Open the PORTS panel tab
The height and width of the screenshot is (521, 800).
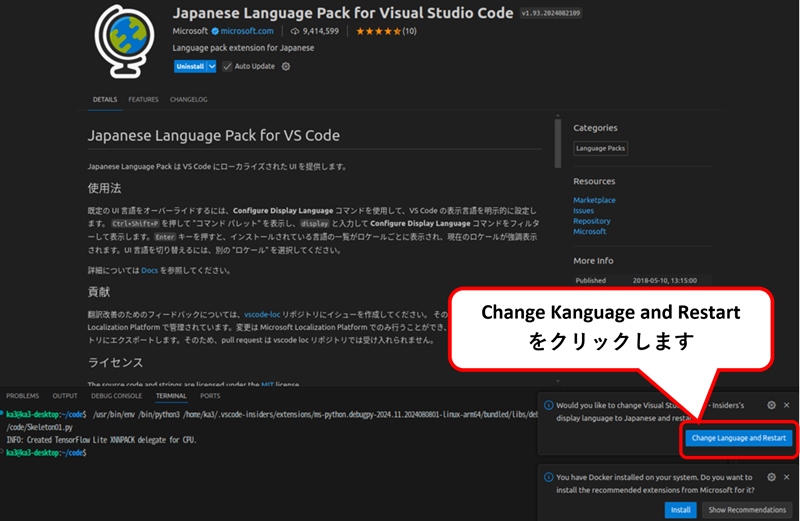tap(210, 396)
